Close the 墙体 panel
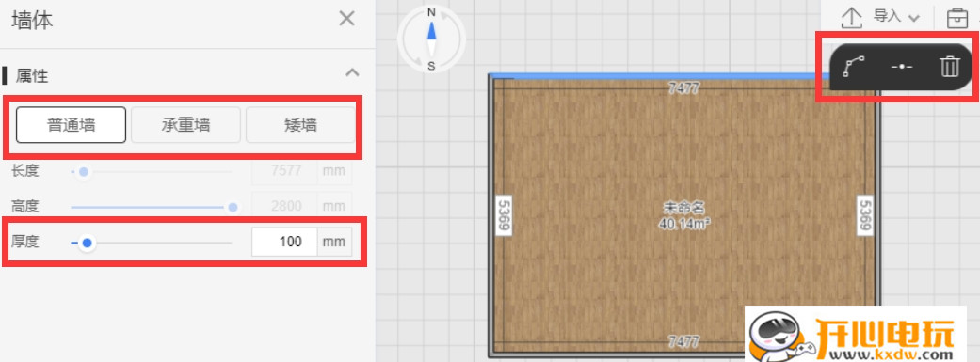This screenshot has width=980, height=362. tap(346, 19)
